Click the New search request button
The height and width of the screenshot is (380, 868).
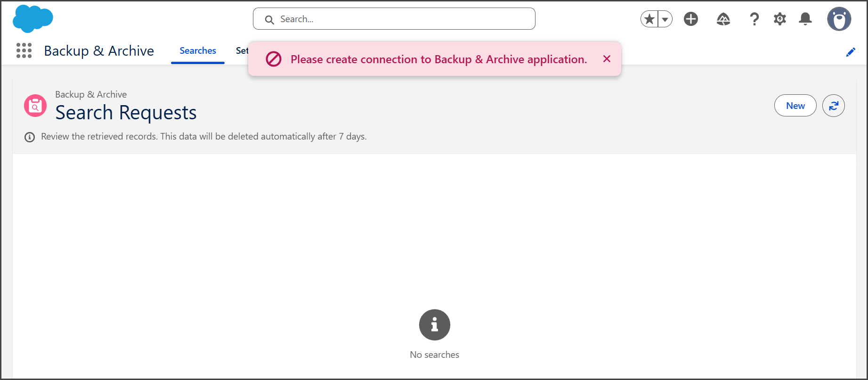coord(795,106)
